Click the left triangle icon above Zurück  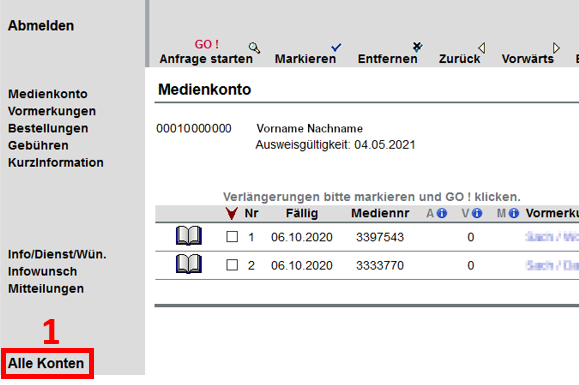(481, 48)
